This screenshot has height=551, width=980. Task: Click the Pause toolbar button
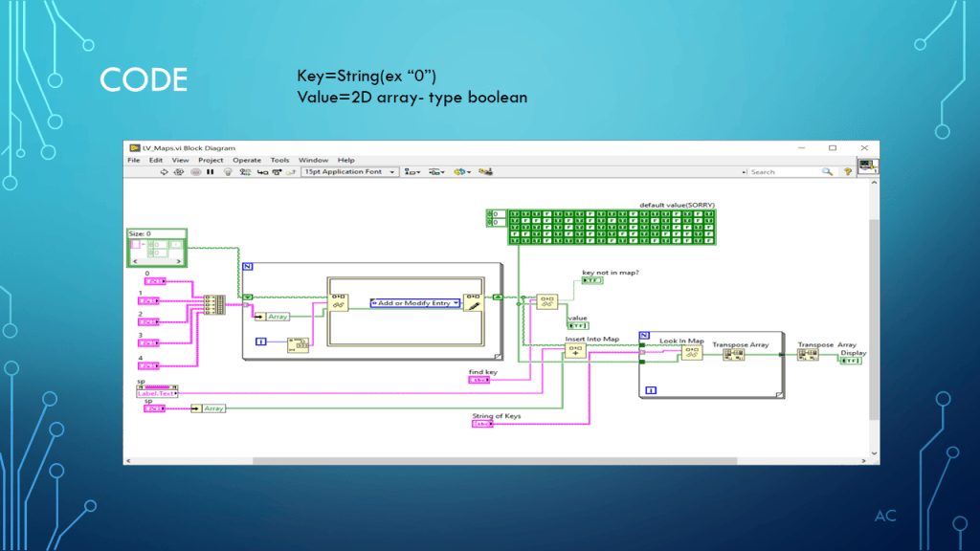pos(210,172)
